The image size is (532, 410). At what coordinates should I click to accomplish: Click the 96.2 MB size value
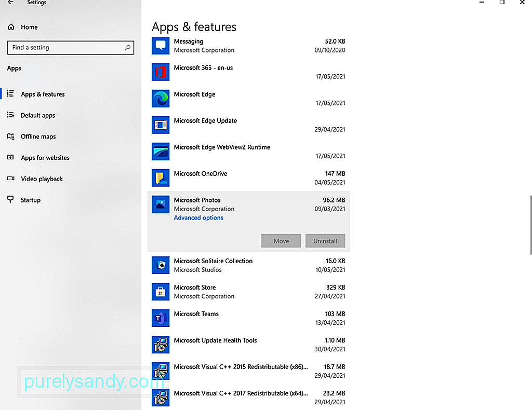pyautogui.click(x=334, y=200)
